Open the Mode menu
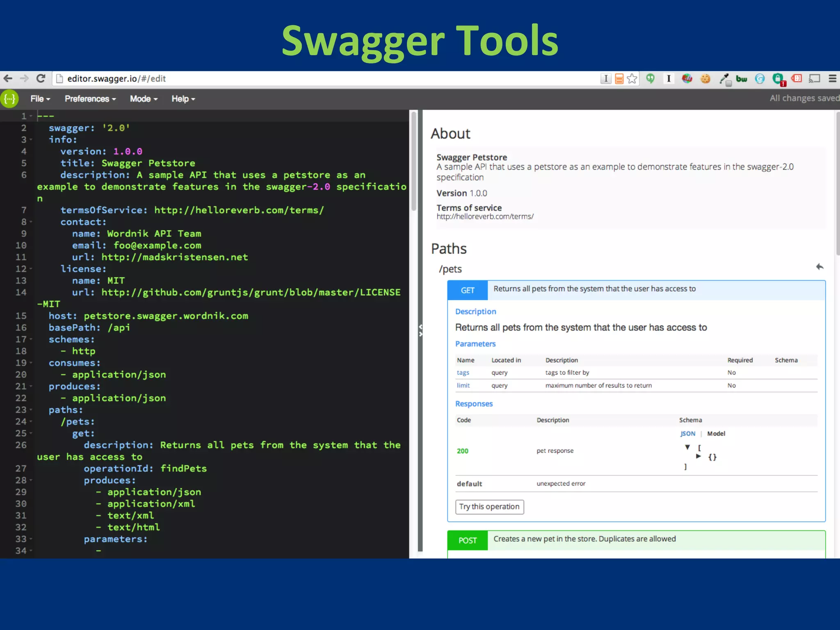The height and width of the screenshot is (630, 840). pyautogui.click(x=144, y=99)
